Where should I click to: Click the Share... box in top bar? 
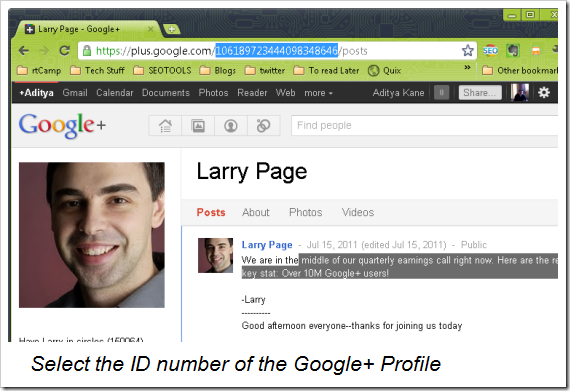point(480,93)
